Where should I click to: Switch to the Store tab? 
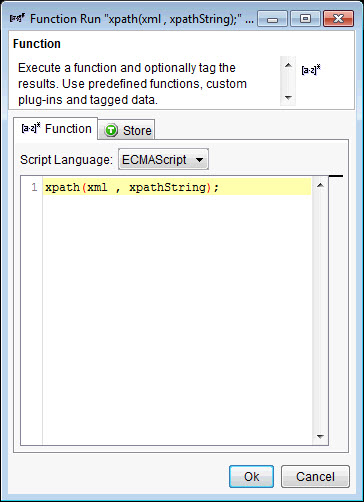pyautogui.click(x=127, y=130)
